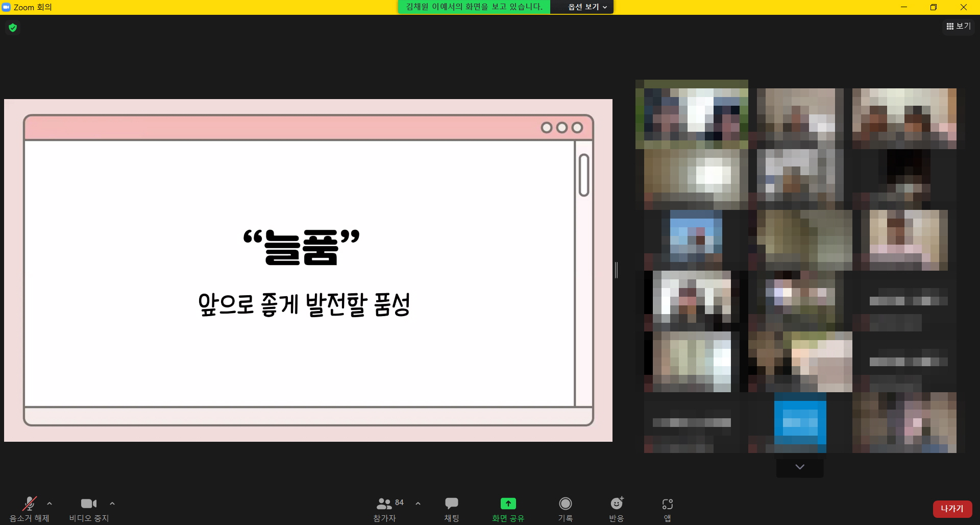The height and width of the screenshot is (525, 980).
Task: Open the 보기 layout view menu
Action: 958,26
